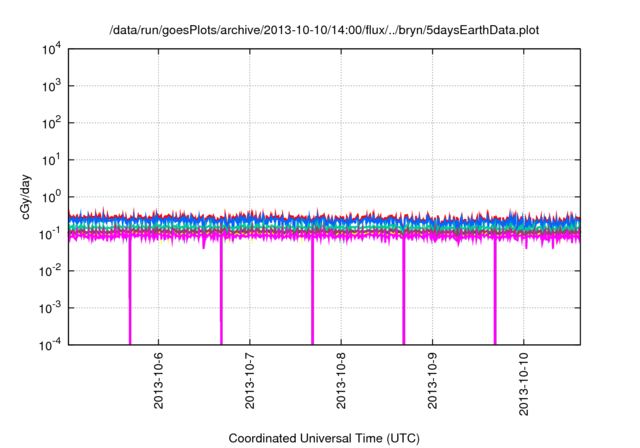Click the magenta dropout spike before 2013-10-10
640x448 pixels.
[495, 292]
